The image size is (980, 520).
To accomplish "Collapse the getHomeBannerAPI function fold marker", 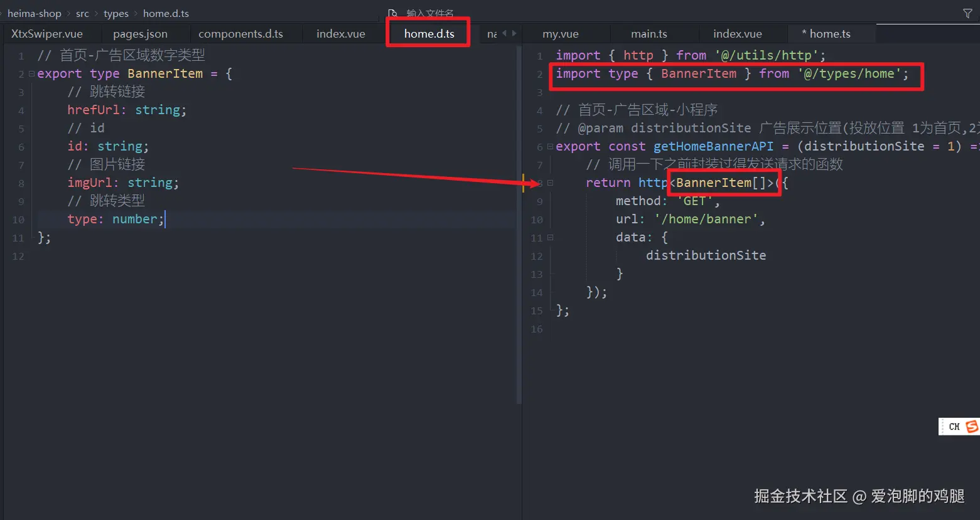I will click(x=550, y=147).
